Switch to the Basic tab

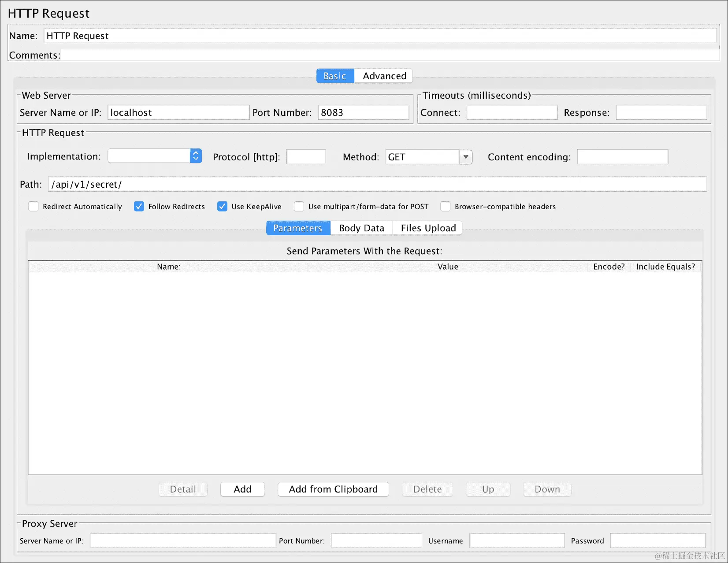335,76
